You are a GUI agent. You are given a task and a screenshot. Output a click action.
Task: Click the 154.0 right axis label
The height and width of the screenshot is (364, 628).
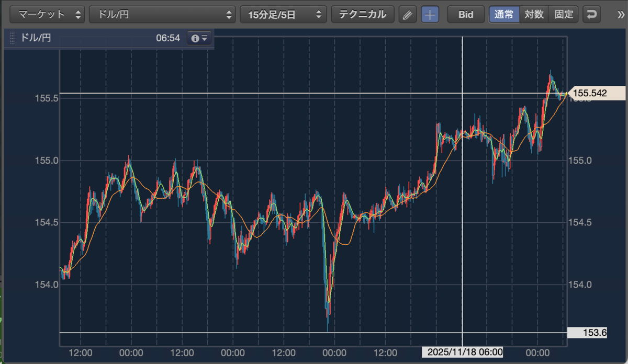coord(580,285)
